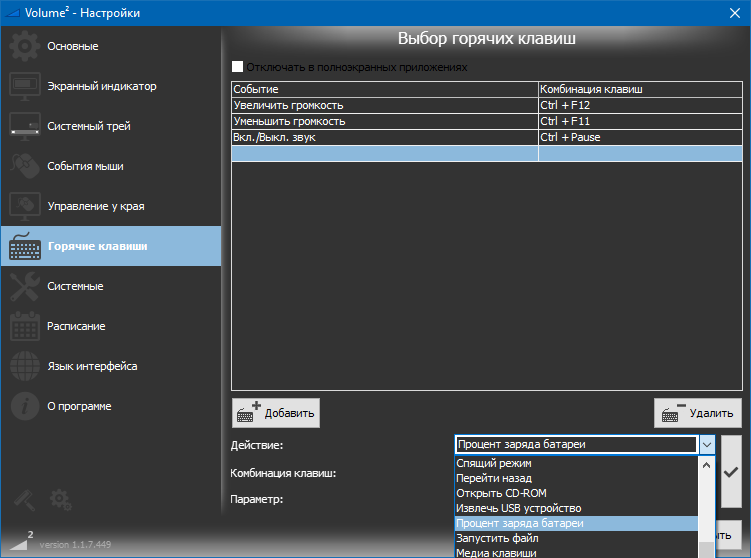The image size is (751, 558).
Task: Click the О программе info icon
Action: (24, 406)
